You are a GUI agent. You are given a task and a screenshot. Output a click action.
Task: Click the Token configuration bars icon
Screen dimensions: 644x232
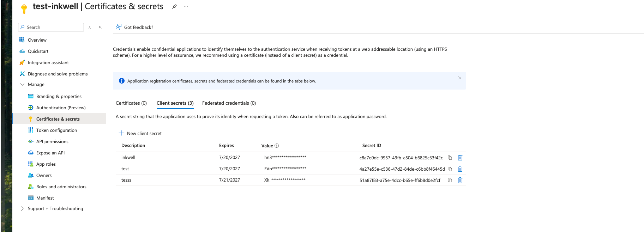pyautogui.click(x=31, y=130)
